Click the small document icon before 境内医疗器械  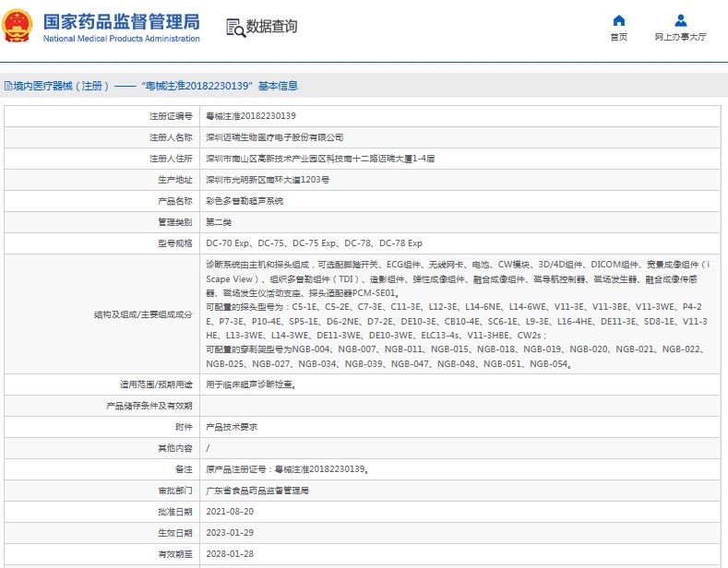click(x=7, y=86)
